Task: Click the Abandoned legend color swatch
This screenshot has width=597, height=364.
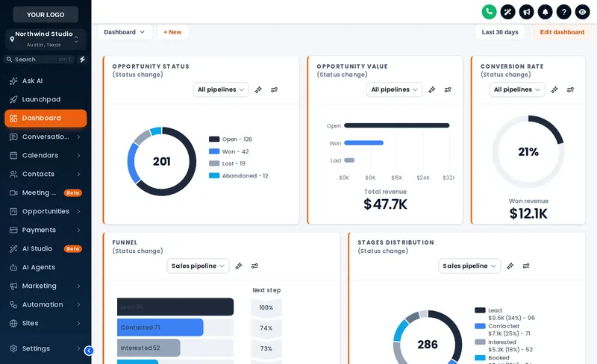Action: coord(214,175)
